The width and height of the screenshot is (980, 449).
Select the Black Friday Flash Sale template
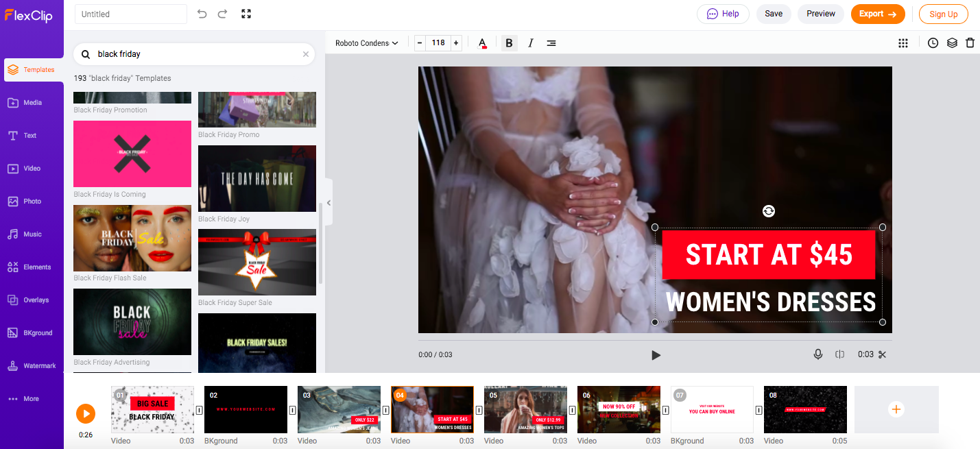[132, 239]
